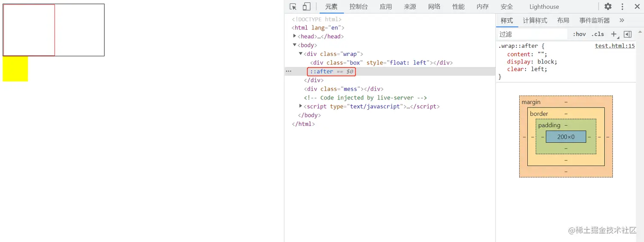Select the 事件监听器 pane tab
The height and width of the screenshot is (242, 644).
[x=595, y=20]
